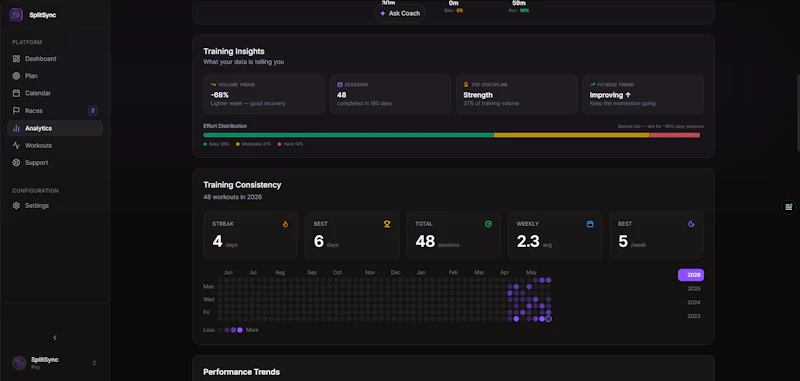The width and height of the screenshot is (800, 381).
Task: Click the Analytics bar chart icon
Action: coord(16,128)
